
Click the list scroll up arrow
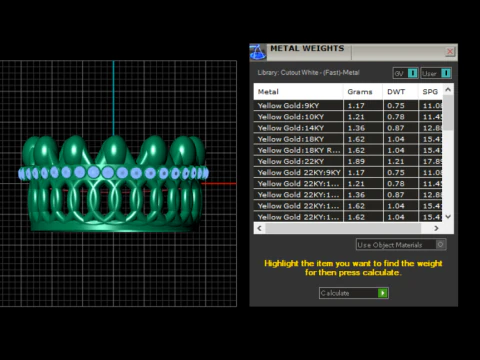(x=448, y=90)
